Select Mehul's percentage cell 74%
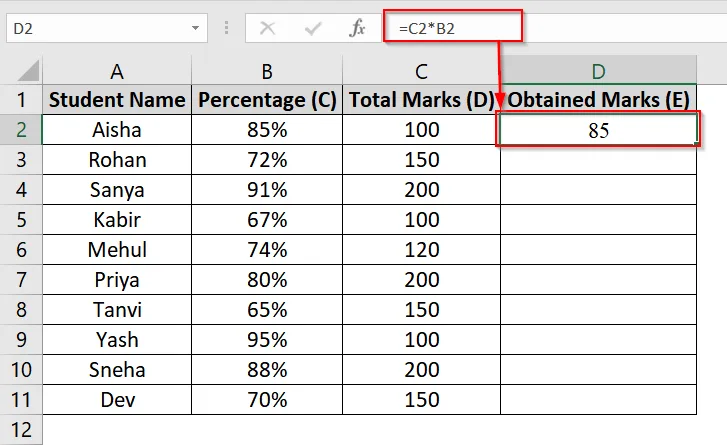The image size is (727, 445). click(x=267, y=249)
